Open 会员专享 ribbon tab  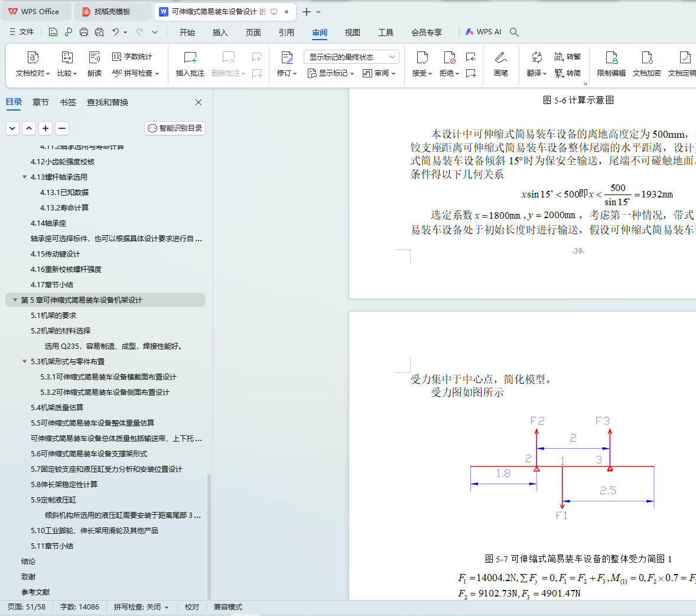(427, 32)
